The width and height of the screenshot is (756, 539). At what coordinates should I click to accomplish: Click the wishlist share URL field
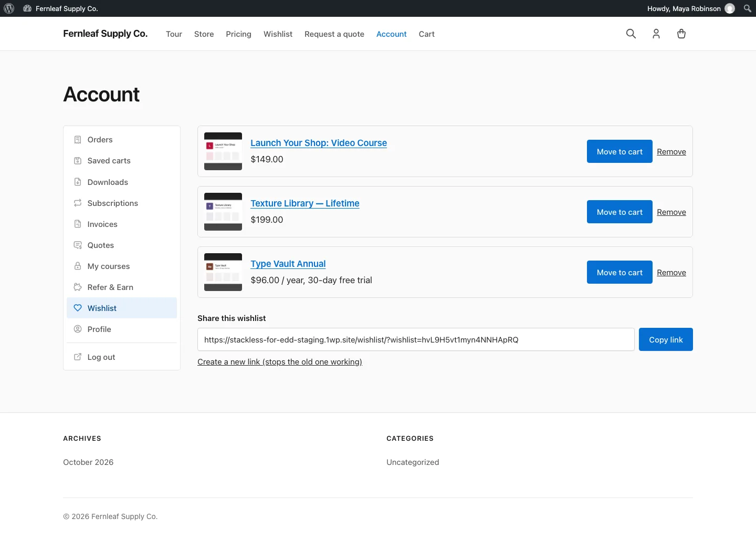[x=416, y=339]
